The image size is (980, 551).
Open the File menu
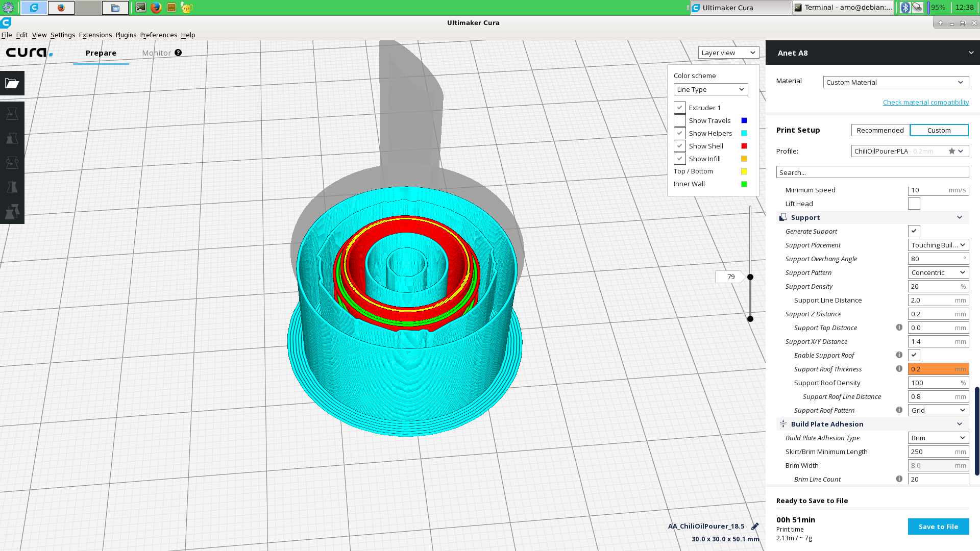(x=7, y=35)
